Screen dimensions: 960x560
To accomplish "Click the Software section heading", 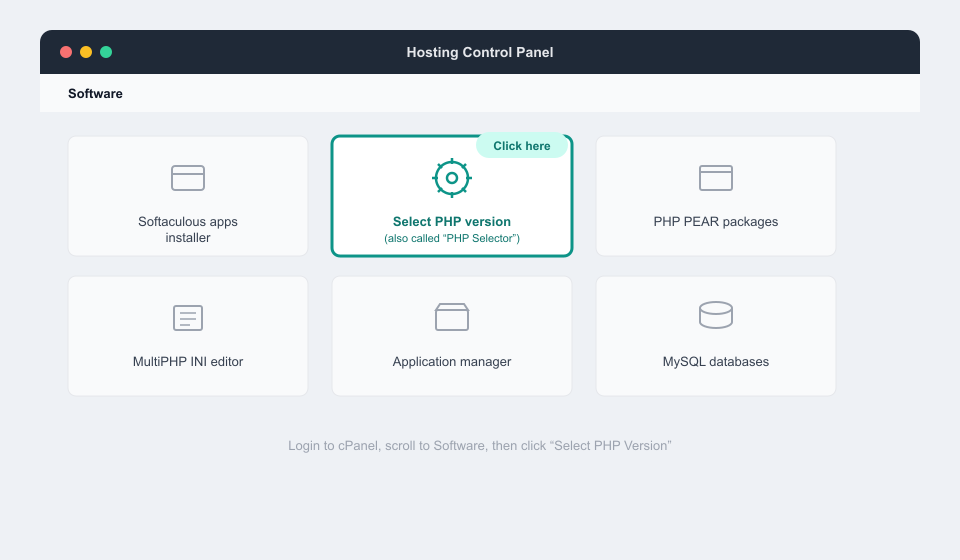I will [95, 94].
